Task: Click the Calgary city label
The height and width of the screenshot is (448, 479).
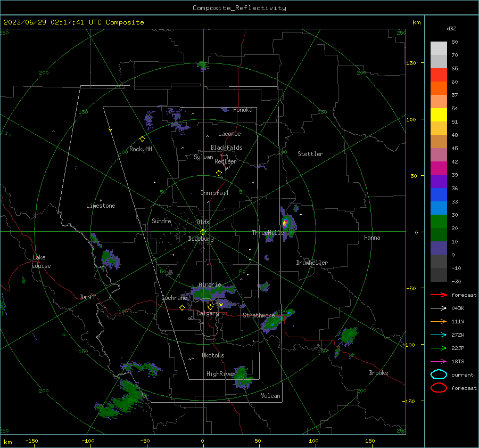Action: click(x=208, y=313)
